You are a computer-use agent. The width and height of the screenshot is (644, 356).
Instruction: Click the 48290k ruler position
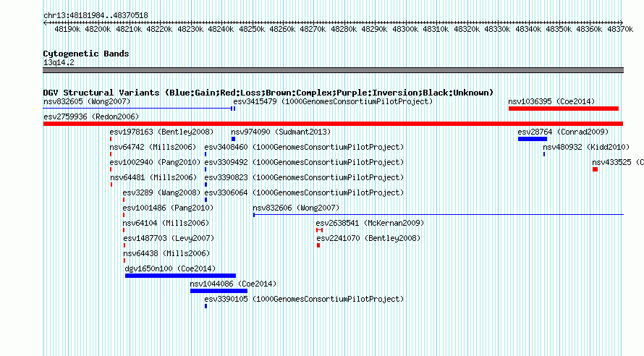coord(374,29)
